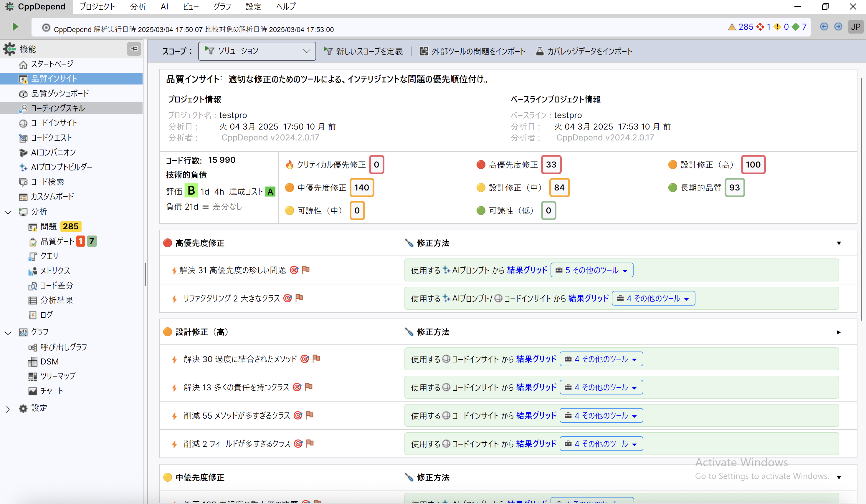866x504 pixels.
Task: Click the green B technical debt rating badge
Action: pos(191,191)
